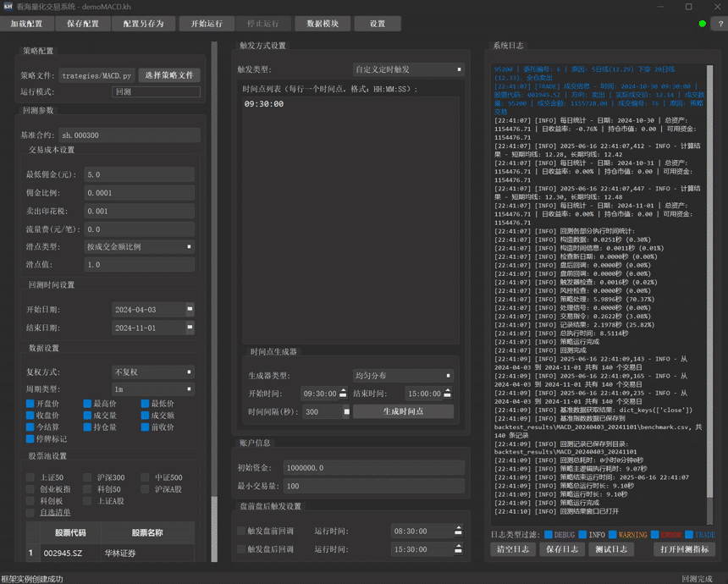
Task: Click the 选择策略文件 button
Action: (x=169, y=75)
